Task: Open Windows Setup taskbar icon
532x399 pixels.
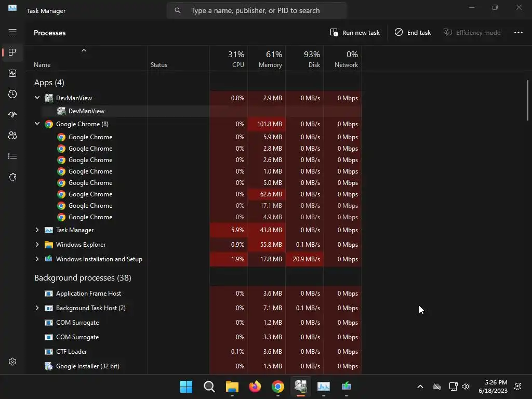Action: [347, 387]
